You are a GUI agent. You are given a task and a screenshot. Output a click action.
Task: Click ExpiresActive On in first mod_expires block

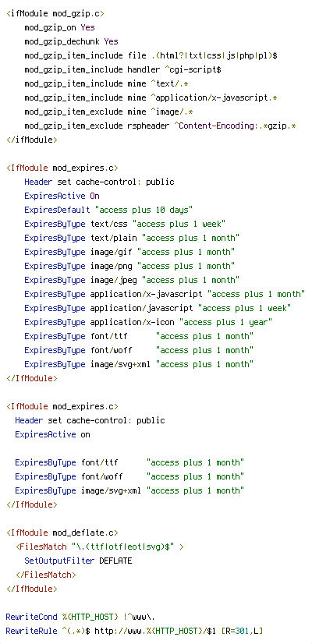[62, 196]
